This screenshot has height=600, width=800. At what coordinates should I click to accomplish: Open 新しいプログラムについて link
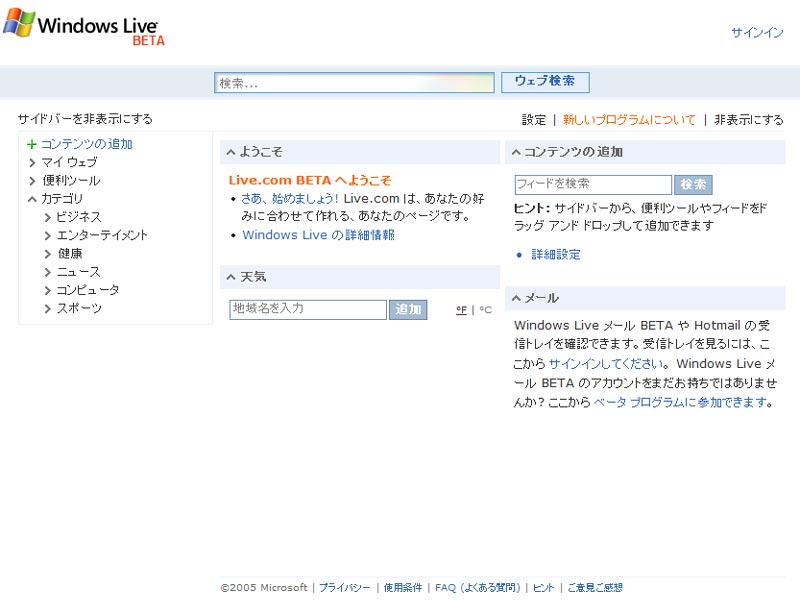pos(629,120)
